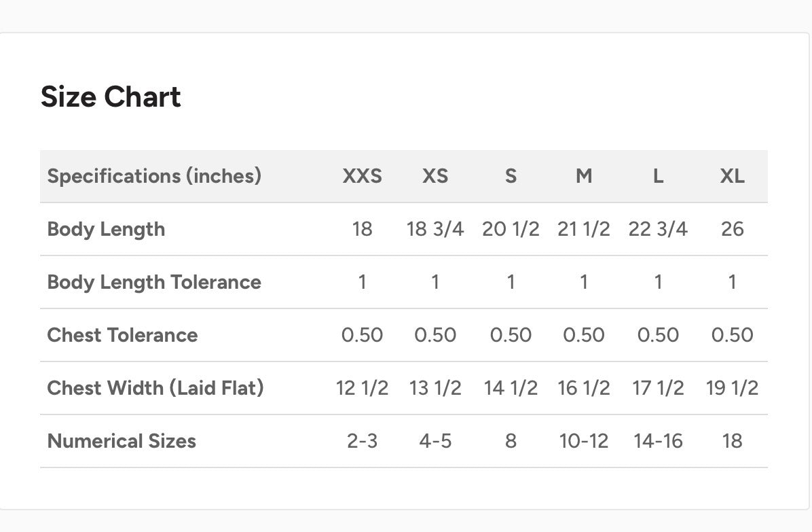
Task: Click the Numerical Sizes row label
Action: coord(122,441)
